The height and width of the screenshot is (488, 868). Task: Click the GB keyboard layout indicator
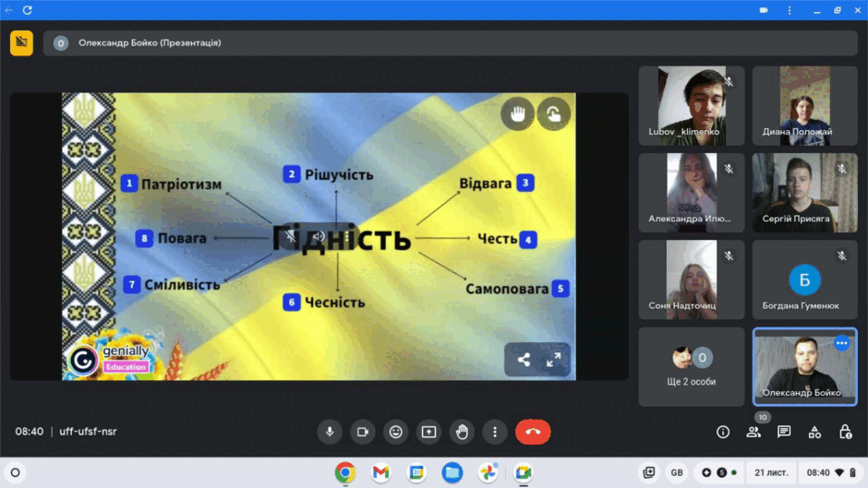677,472
